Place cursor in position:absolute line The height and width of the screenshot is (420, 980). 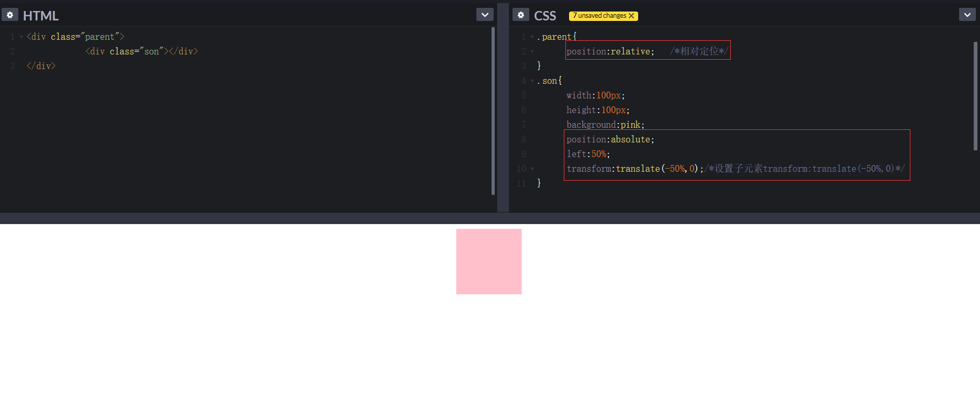coord(610,139)
